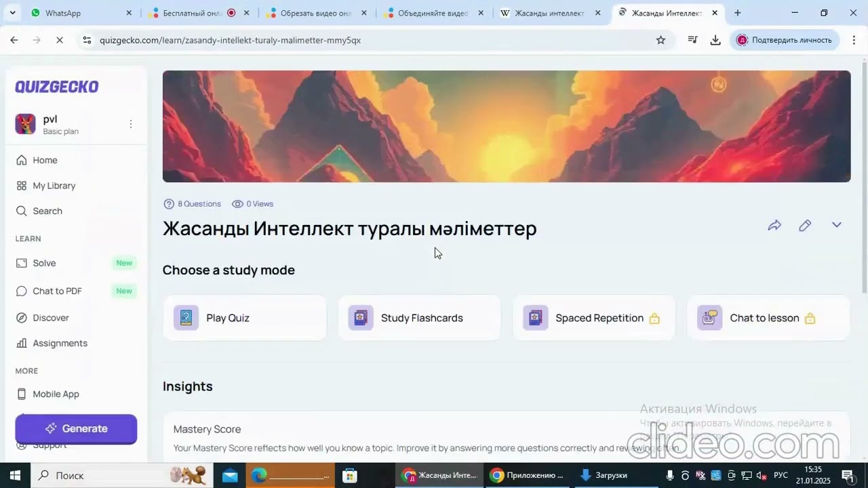Click the share arrow icon
Screen dimensions: 868x488
[774, 226]
